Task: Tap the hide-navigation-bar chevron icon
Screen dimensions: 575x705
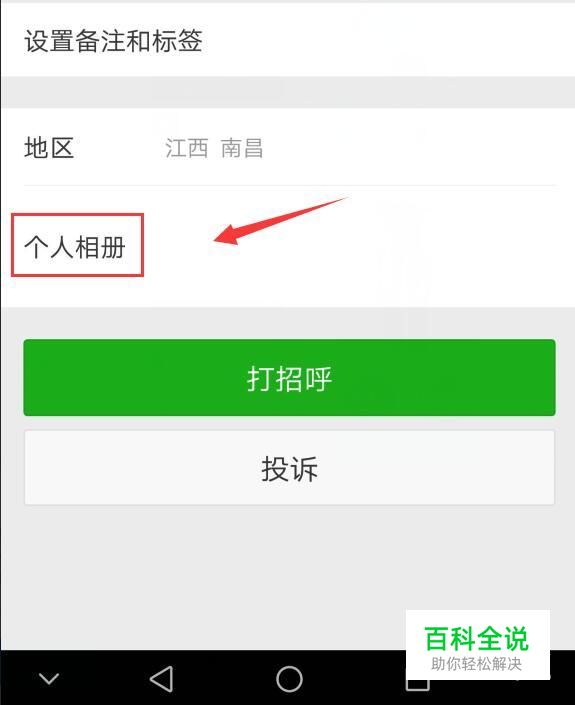Action: (49, 678)
